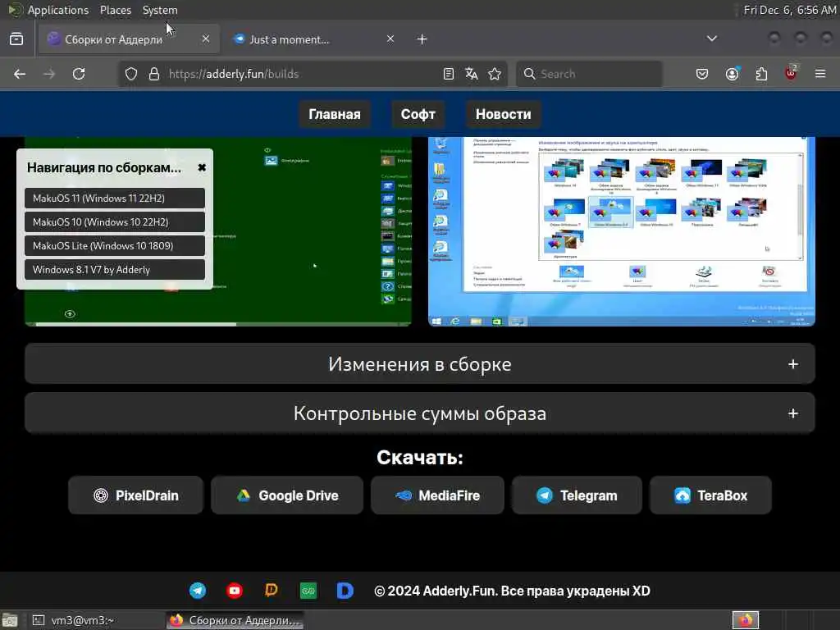Reload the page with the refresh icon
Image resolution: width=840 pixels, height=630 pixels.
[79, 74]
